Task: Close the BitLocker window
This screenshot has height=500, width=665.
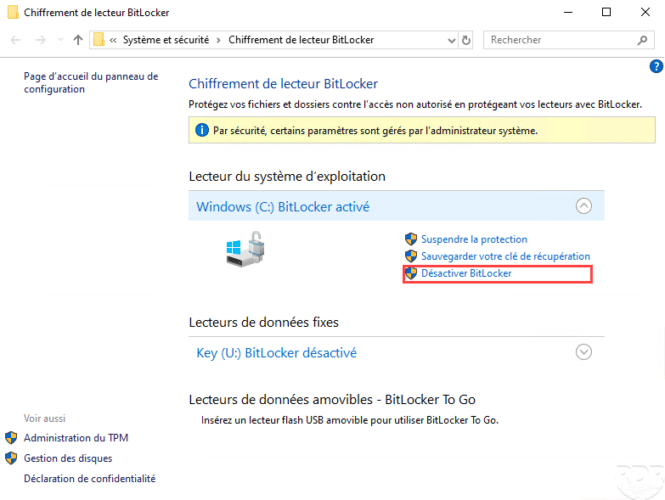Action: (x=645, y=12)
